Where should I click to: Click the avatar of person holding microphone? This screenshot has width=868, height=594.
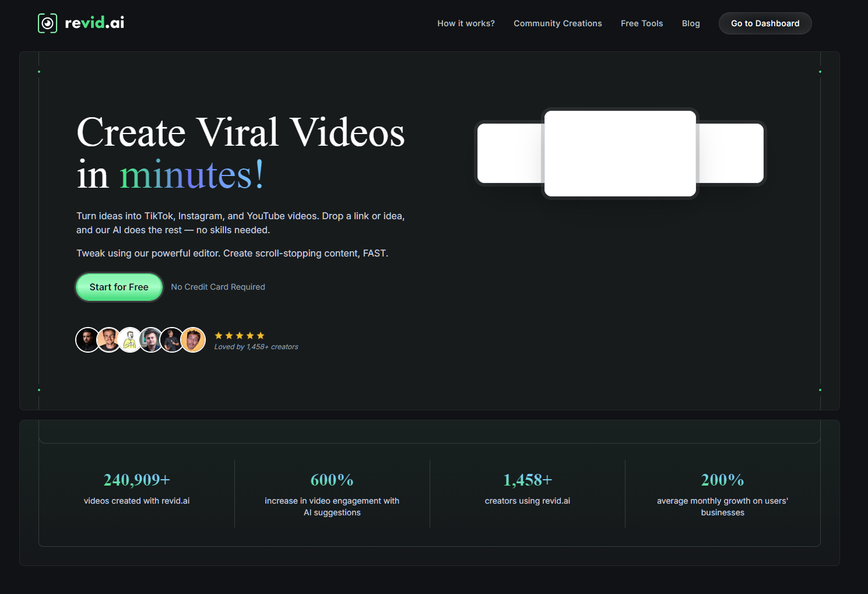[172, 340]
